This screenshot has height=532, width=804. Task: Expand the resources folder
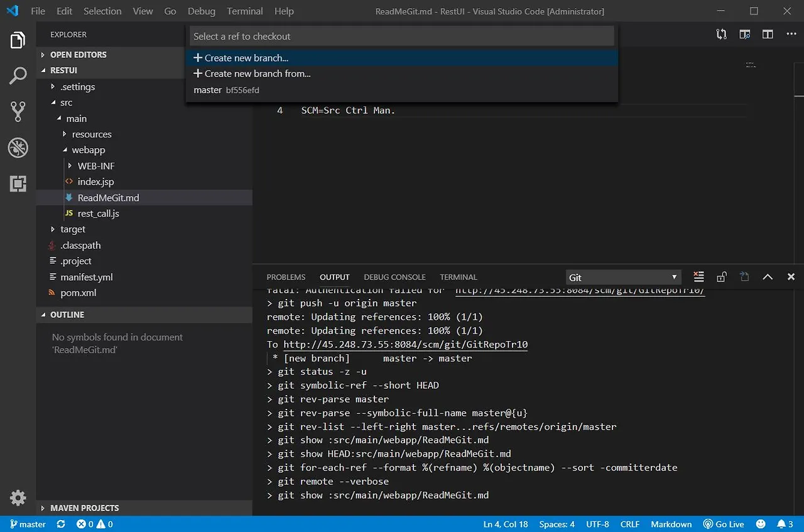(x=144, y=134)
